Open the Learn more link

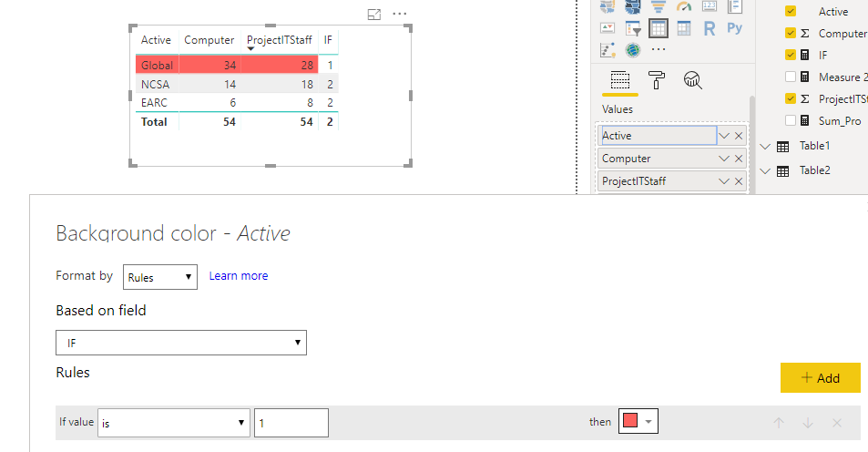pyautogui.click(x=239, y=276)
